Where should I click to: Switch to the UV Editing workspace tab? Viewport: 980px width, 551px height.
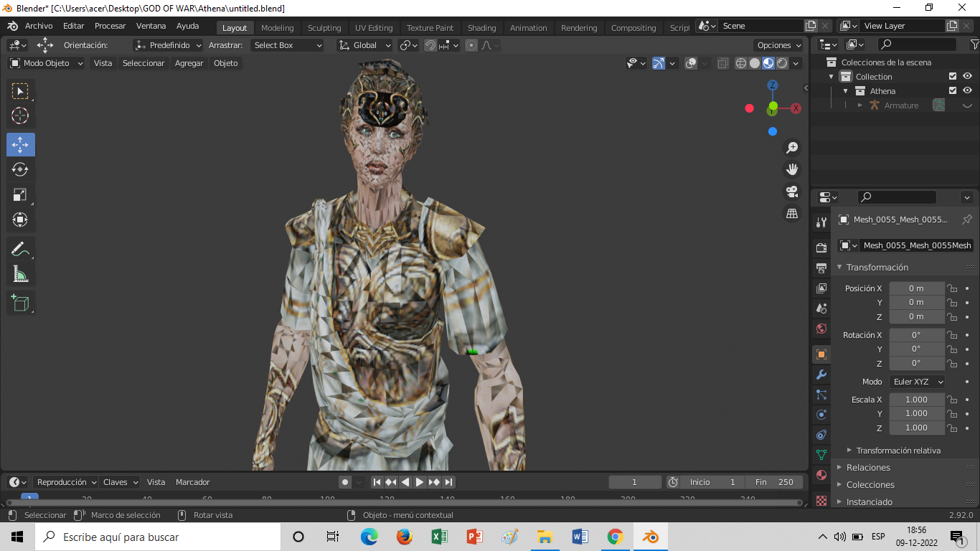(x=374, y=28)
